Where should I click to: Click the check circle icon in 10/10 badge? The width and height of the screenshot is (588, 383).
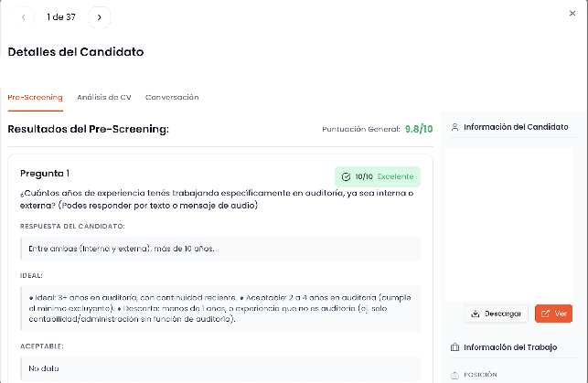(347, 177)
